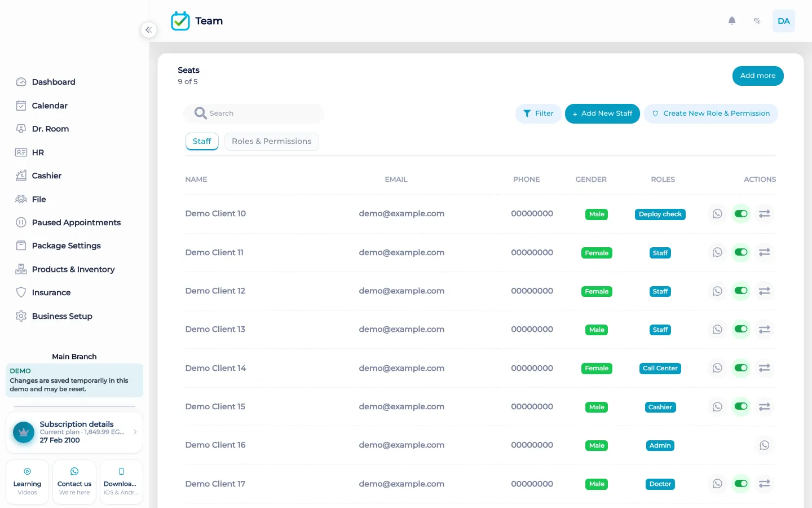This screenshot has height=508, width=812.
Task: Toggle active status for Demo Client 10
Action: coord(741,214)
